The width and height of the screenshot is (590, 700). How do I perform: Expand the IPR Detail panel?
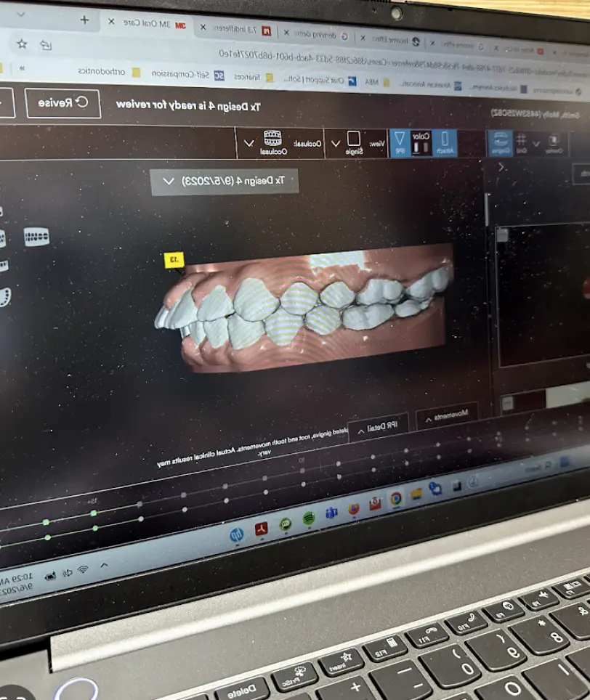[x=378, y=427]
